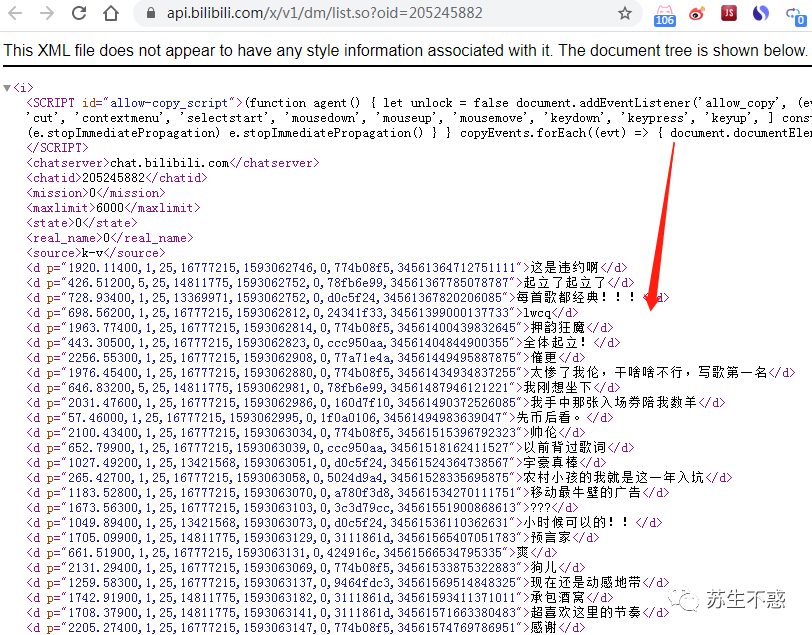Image resolution: width=812 pixels, height=635 pixels.
Task: Select danmaku text 起立了起立了
Action: [x=565, y=283]
